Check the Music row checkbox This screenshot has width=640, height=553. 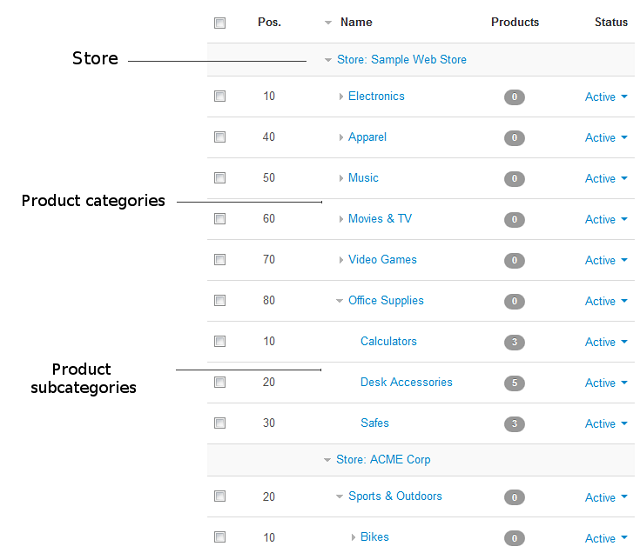coord(220,178)
